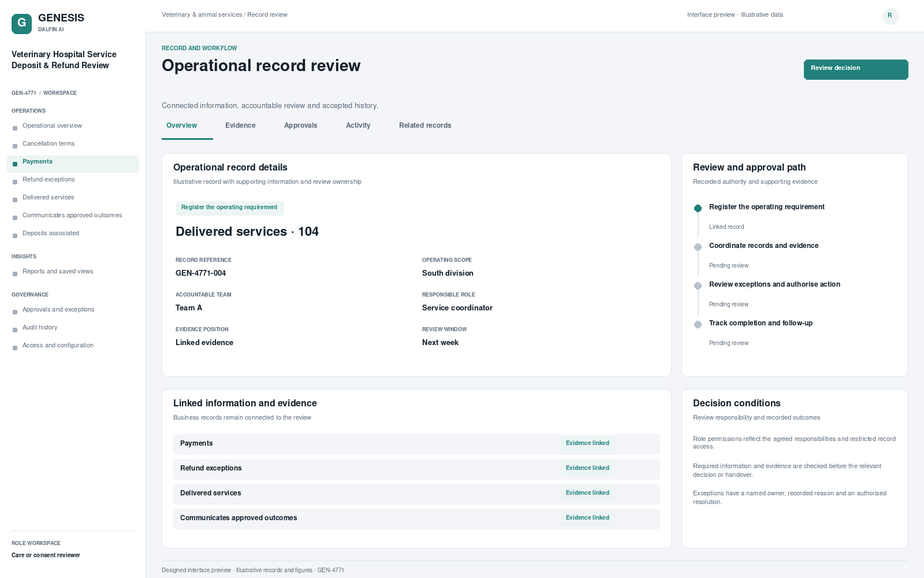Open Delivered services sidebar item

pyautogui.click(x=73, y=198)
